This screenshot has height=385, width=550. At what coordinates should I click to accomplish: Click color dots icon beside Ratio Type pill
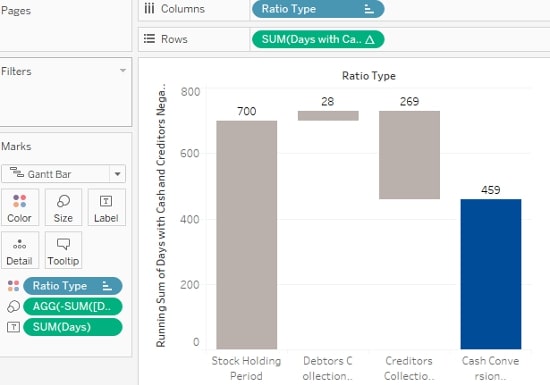tap(13, 286)
